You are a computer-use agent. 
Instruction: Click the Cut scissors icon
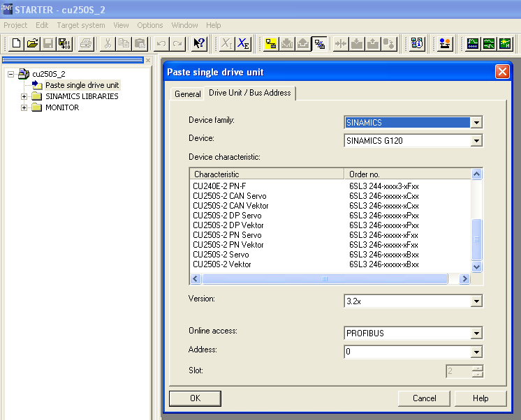[108, 43]
